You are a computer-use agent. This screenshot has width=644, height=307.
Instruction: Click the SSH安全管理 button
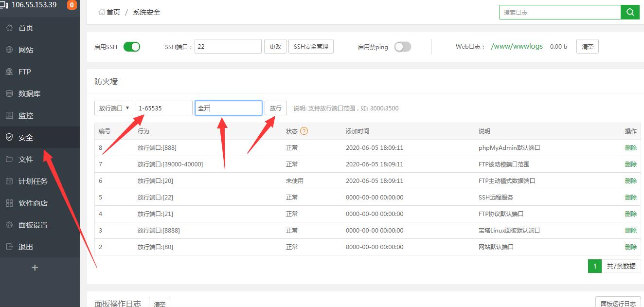click(311, 47)
